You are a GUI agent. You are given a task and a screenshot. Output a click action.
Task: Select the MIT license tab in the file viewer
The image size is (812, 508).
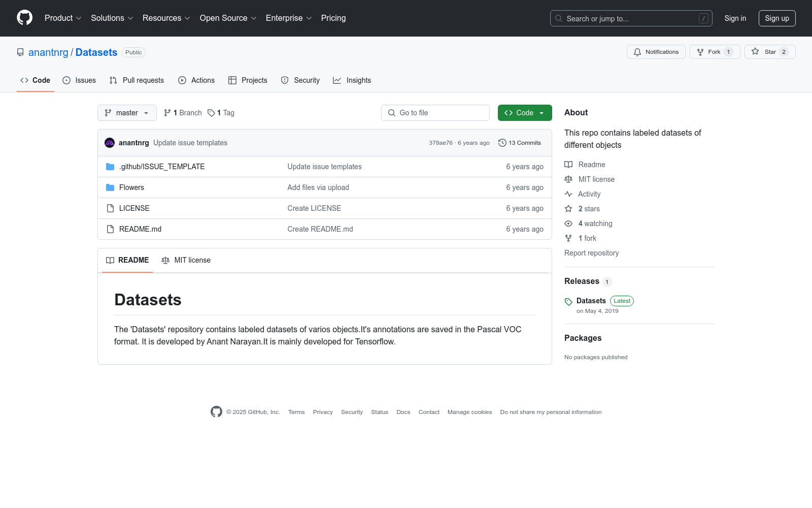point(186,260)
